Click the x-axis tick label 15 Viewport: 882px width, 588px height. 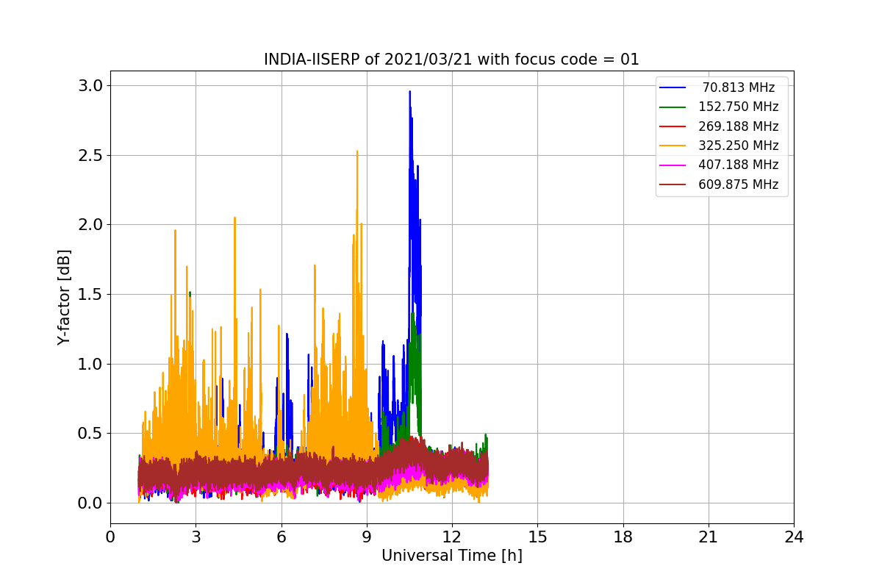(x=537, y=537)
